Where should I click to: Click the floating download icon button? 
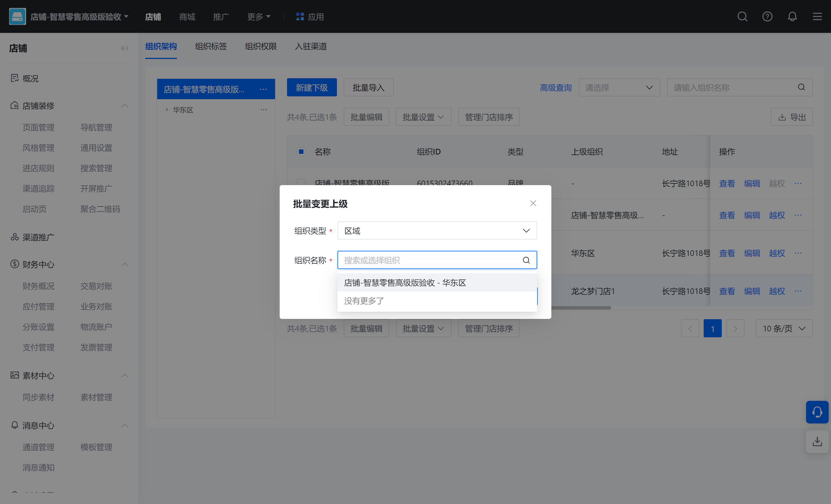817,442
